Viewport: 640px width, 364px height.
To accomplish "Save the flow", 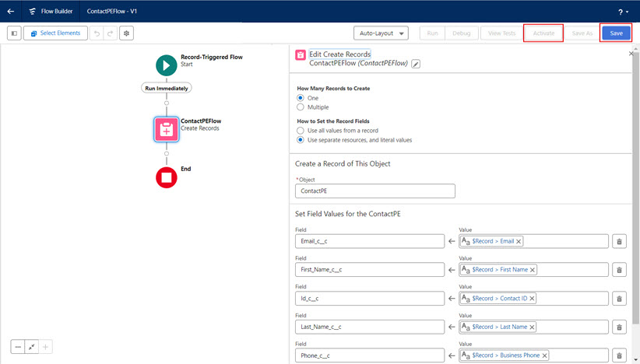I will click(x=616, y=33).
